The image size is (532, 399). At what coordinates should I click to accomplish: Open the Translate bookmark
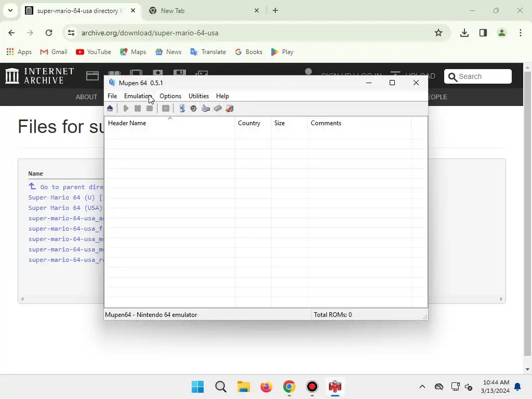click(208, 52)
